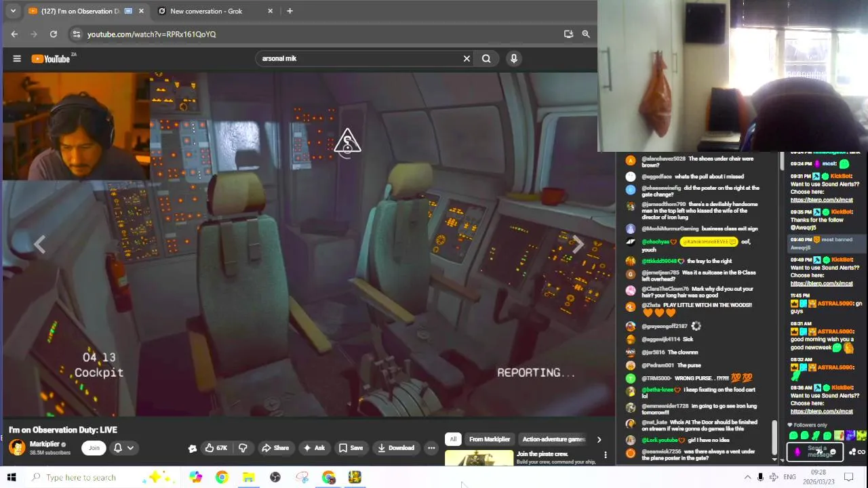The width and height of the screenshot is (868, 488).
Task: Open the Markiplier channel name link
Action: point(45,444)
